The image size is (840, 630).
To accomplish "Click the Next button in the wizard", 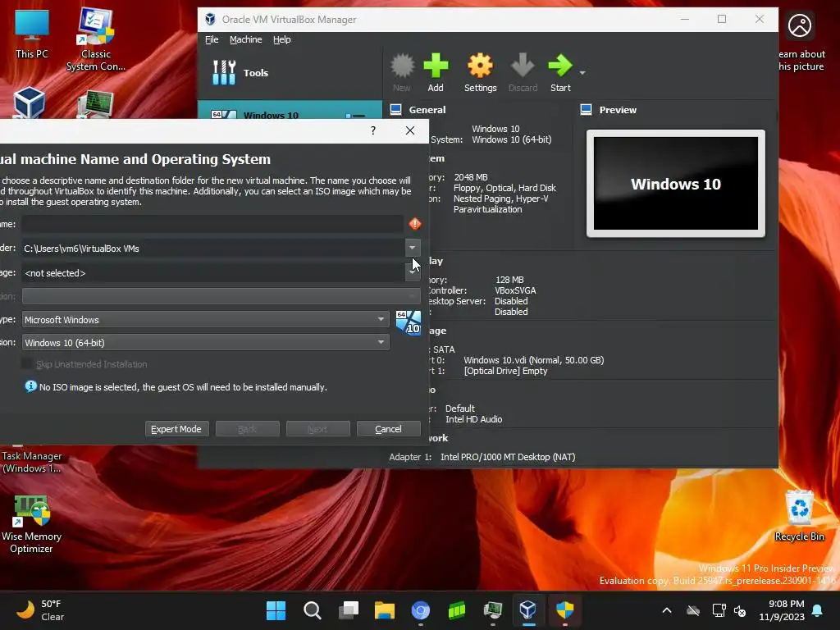I will tap(317, 429).
